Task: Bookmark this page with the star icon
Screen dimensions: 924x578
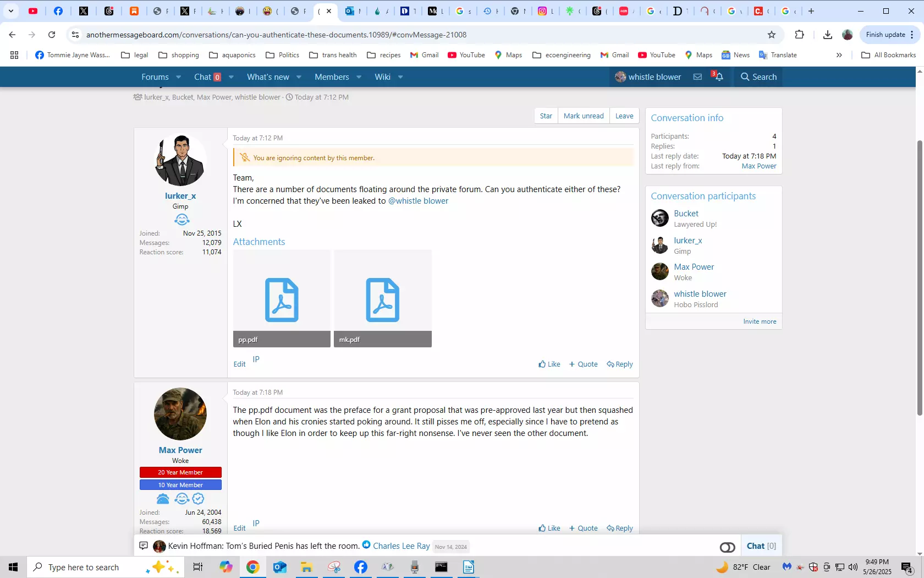Action: point(772,35)
